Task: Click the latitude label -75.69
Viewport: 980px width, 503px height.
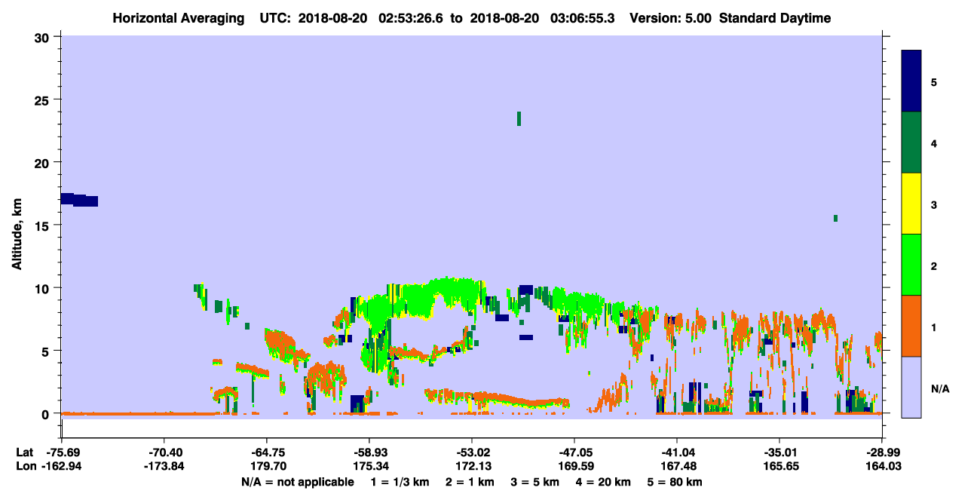Action: click(62, 452)
